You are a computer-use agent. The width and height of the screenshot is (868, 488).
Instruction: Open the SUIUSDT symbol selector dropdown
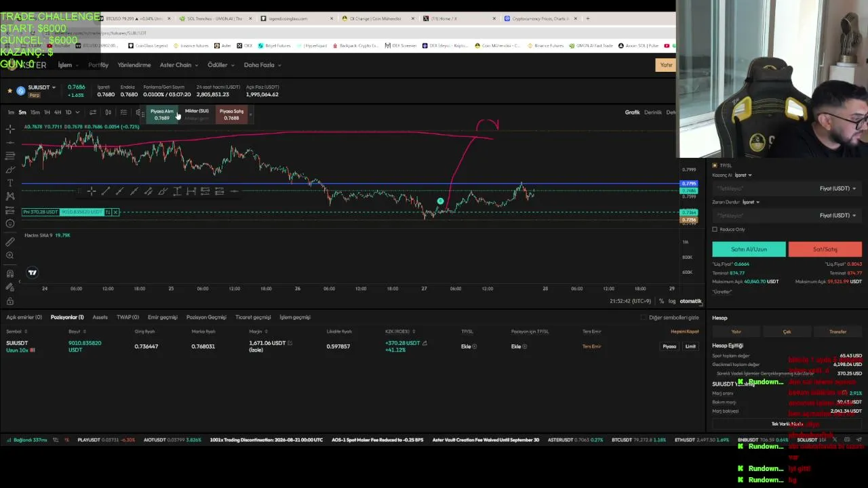[x=42, y=87]
